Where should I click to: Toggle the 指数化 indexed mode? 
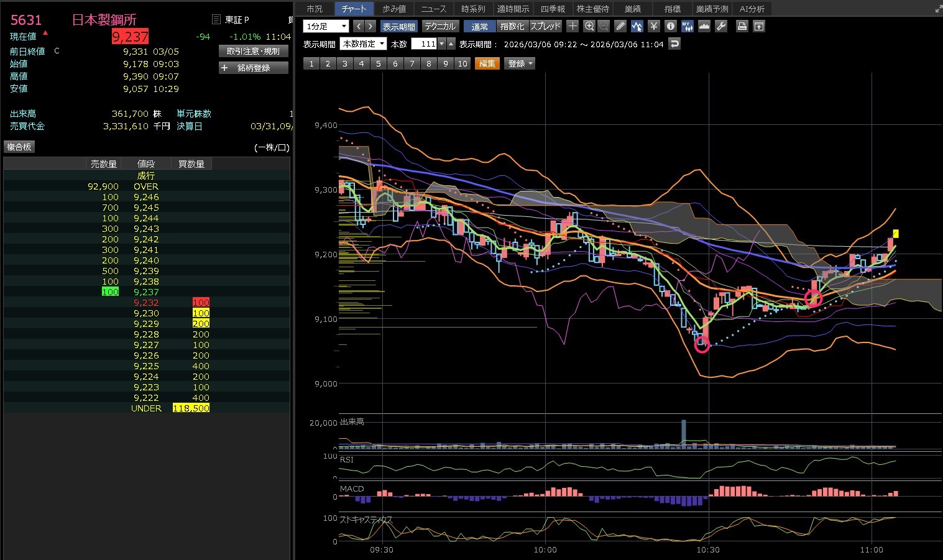512,26
